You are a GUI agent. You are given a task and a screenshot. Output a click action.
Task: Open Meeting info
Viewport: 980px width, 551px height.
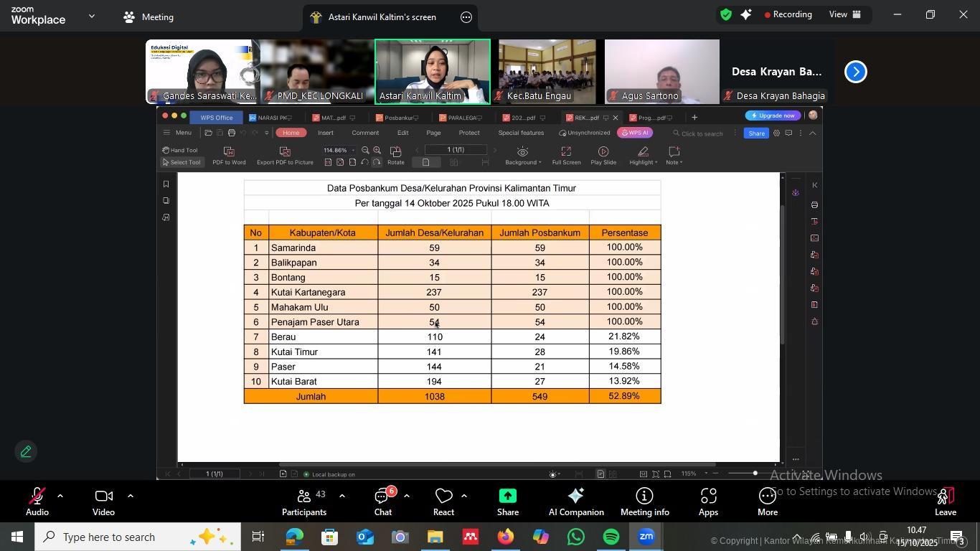click(644, 501)
